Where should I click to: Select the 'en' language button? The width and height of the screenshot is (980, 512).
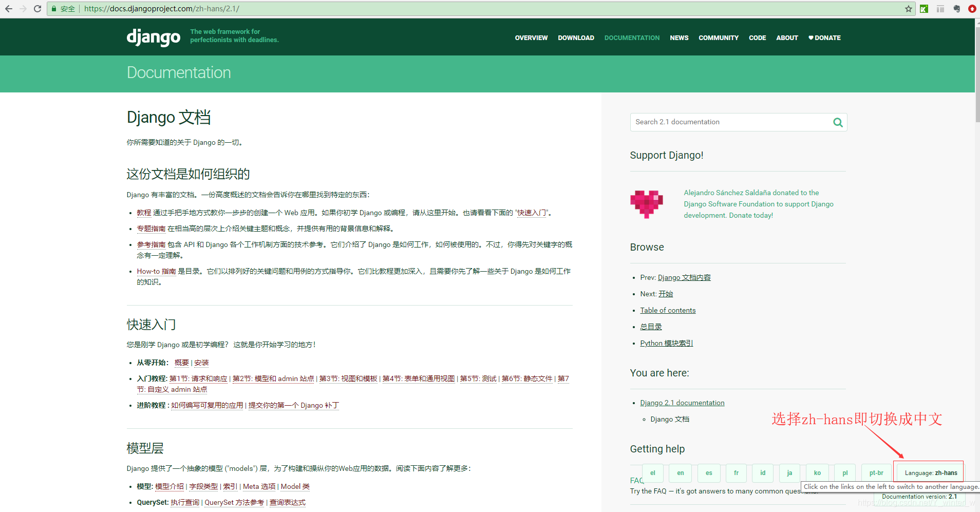(x=681, y=473)
